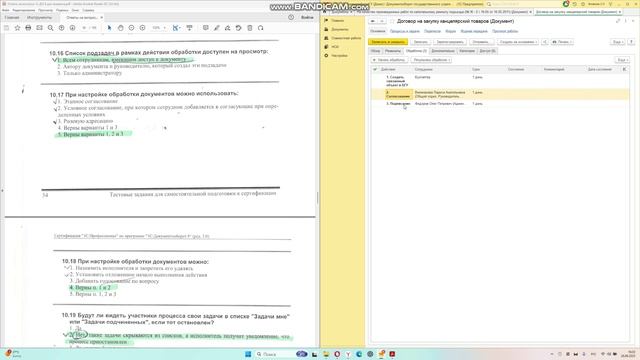Open the Windows Start menu
Screen dimensions: 640x360
tap(248, 354)
